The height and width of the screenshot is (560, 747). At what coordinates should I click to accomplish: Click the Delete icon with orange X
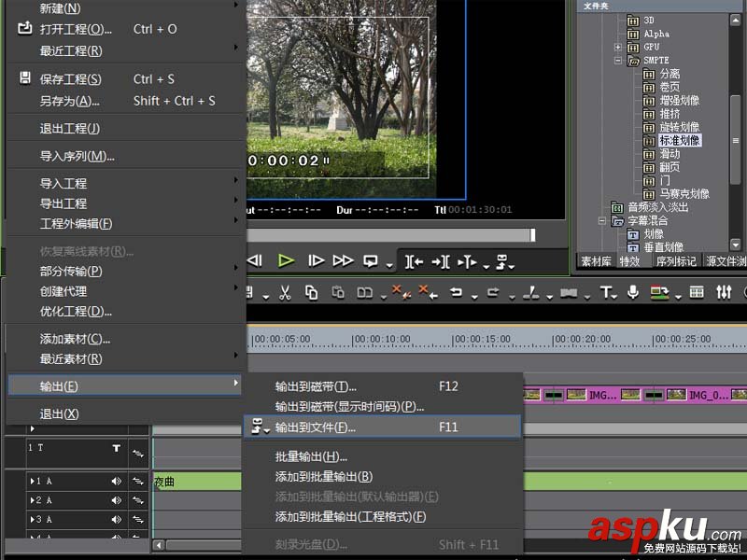(x=401, y=292)
